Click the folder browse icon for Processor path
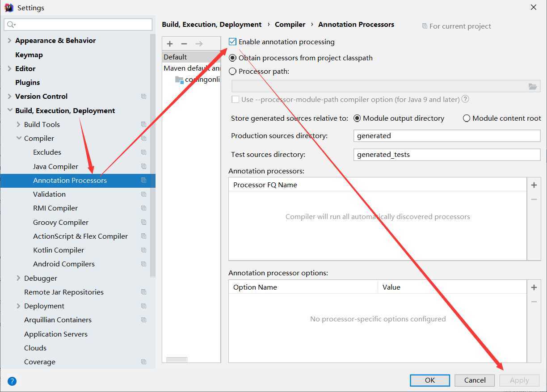 [x=533, y=87]
